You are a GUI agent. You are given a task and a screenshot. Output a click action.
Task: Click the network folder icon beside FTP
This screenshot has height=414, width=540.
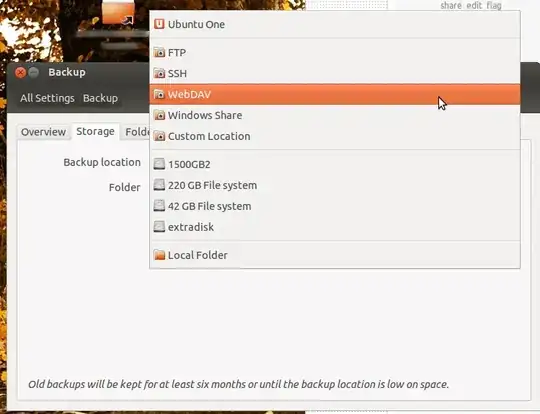click(x=159, y=52)
